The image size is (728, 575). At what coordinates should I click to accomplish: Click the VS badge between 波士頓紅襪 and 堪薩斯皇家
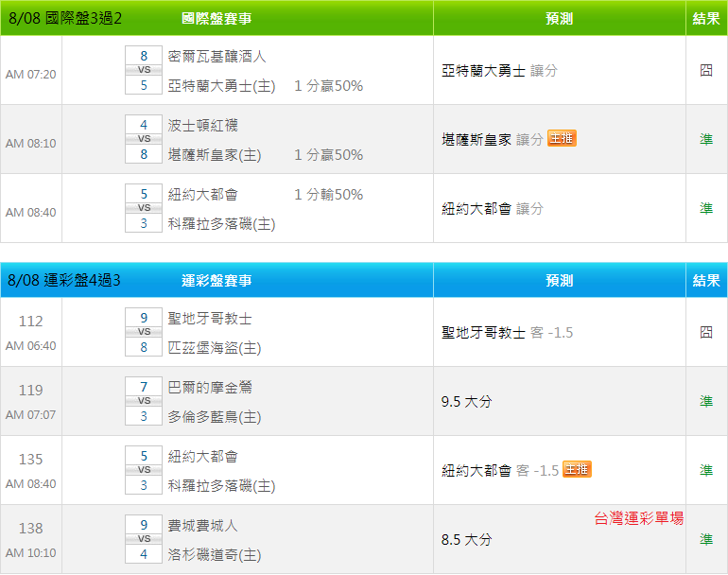[x=144, y=139]
